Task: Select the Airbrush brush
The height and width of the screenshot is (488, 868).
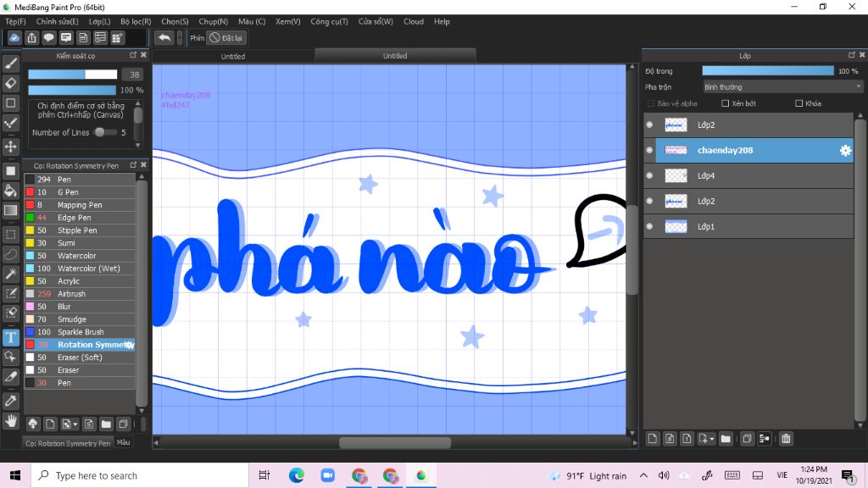Action: (x=80, y=294)
